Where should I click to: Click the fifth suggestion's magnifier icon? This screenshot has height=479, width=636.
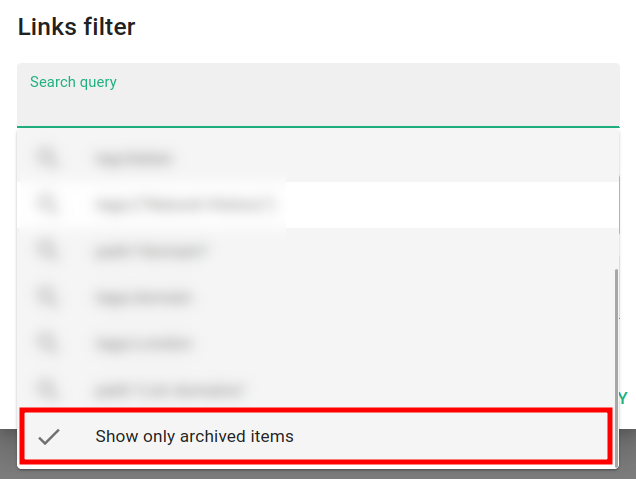[47, 343]
